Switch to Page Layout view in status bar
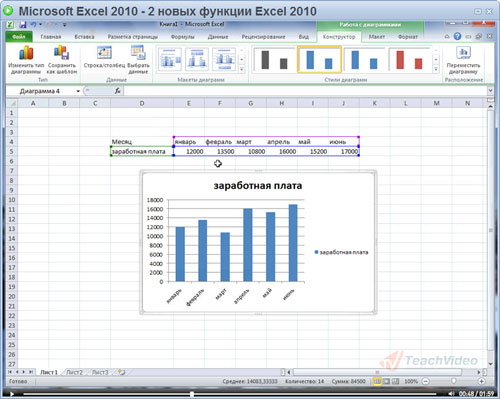The image size is (500, 399). [x=386, y=381]
